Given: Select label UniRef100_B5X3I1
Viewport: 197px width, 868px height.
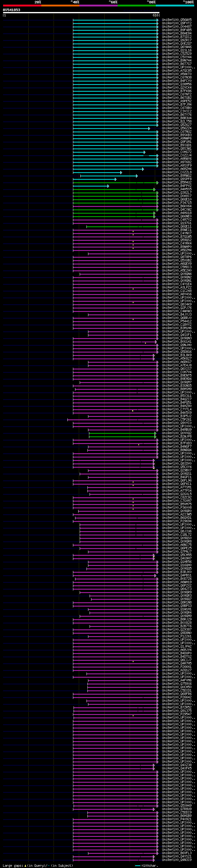Looking at the screenshot, I should 177,396.
